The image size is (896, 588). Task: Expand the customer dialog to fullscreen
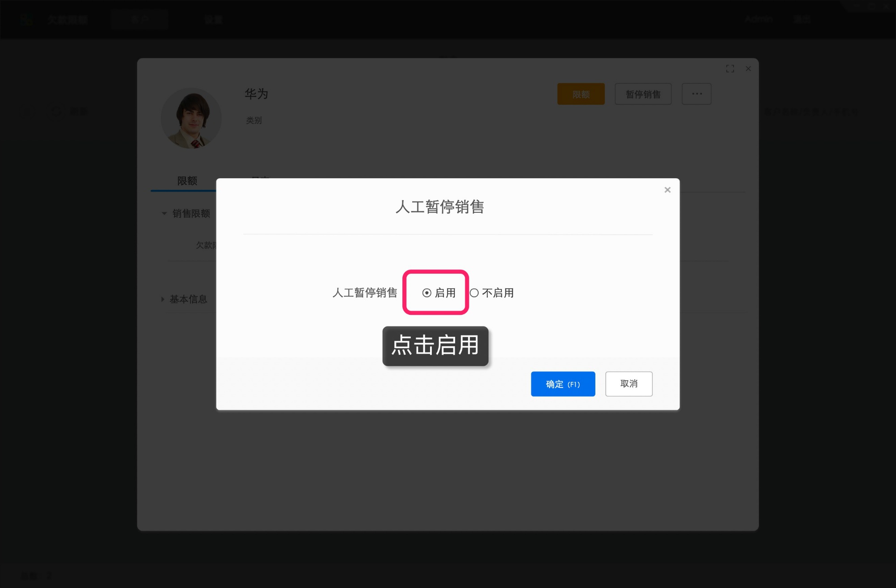click(730, 69)
